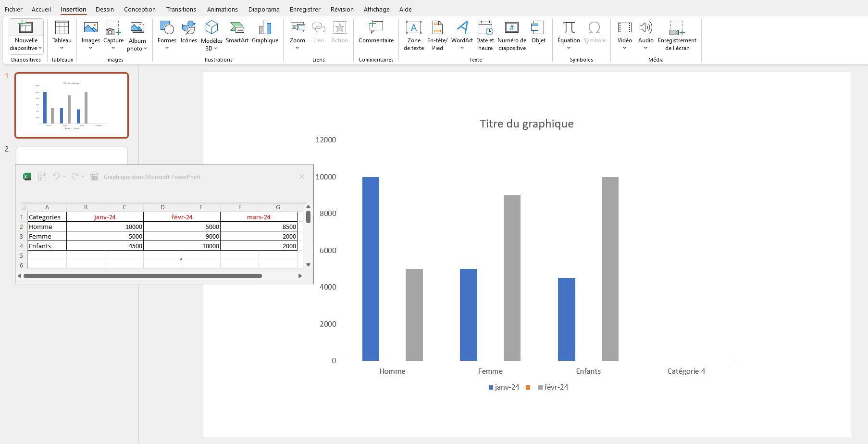Click cell containing 'Homme' in spreadsheet
Viewport: 868px width, 444px height.
pyautogui.click(x=47, y=227)
